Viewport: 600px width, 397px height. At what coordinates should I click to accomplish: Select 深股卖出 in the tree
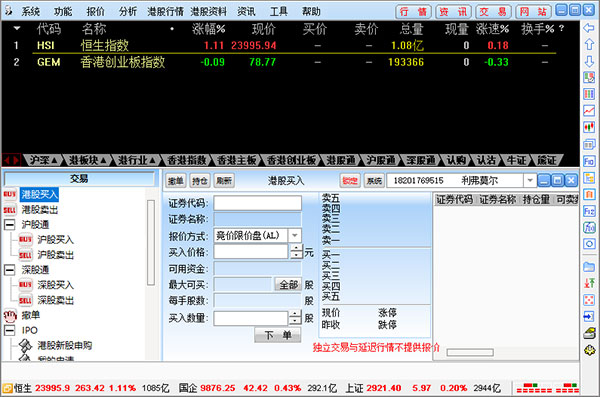pos(55,300)
